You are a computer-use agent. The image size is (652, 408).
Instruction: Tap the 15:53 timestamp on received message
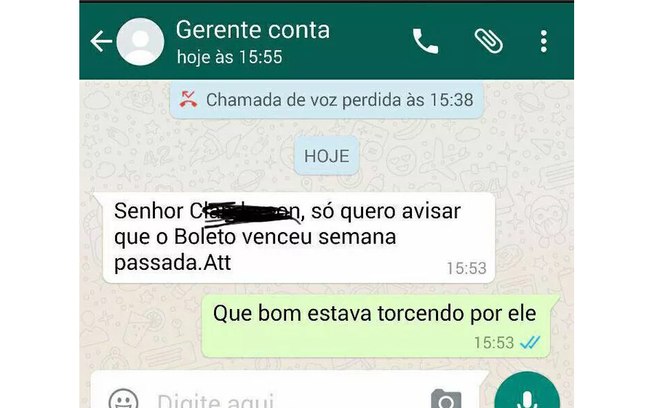click(467, 268)
